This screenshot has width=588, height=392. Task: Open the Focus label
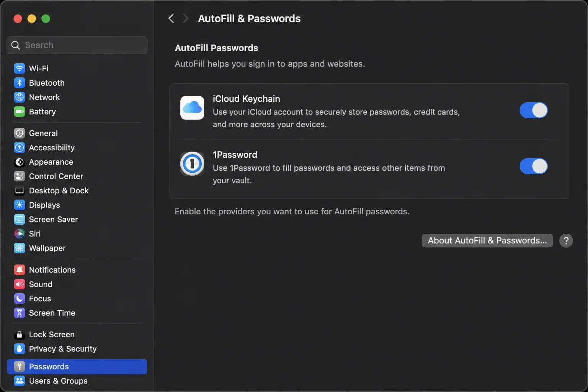40,299
